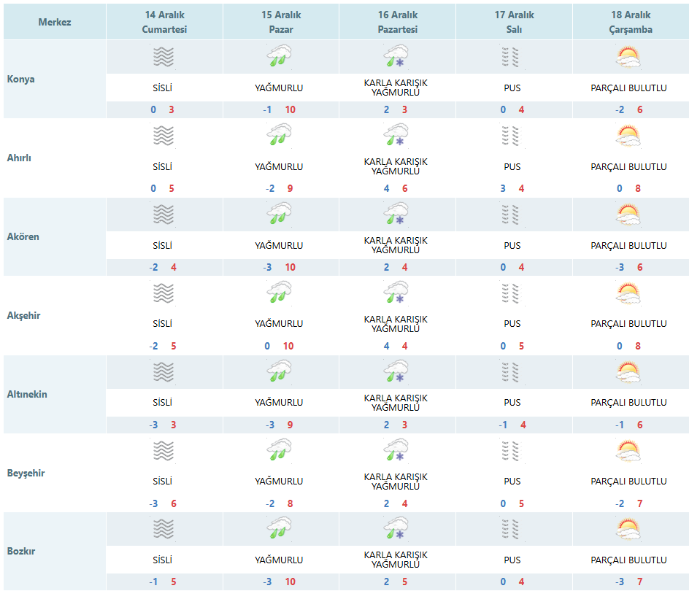Open the Bozkır district row label
This screenshot has width=700, height=591.
[x=21, y=552]
